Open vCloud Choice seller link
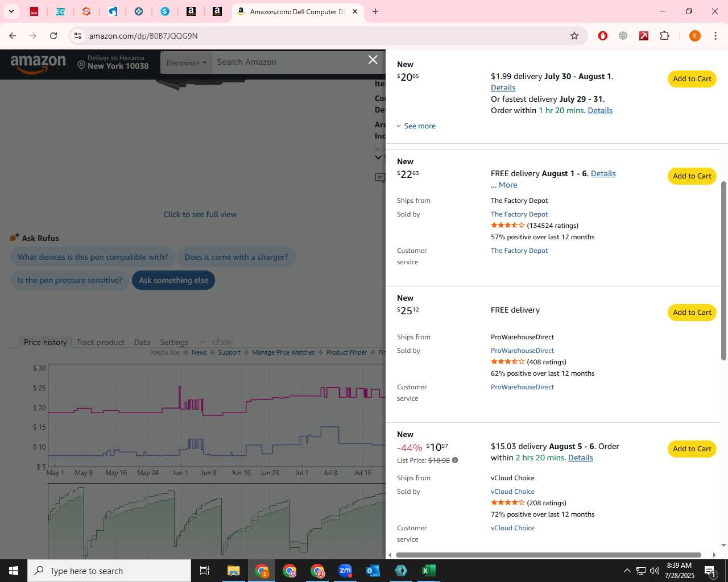This screenshot has height=582, width=728. (x=512, y=492)
